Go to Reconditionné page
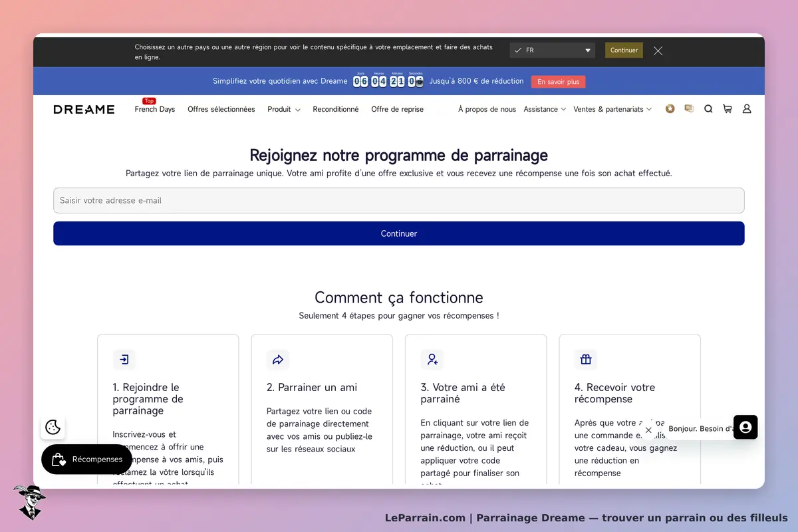 336,110
